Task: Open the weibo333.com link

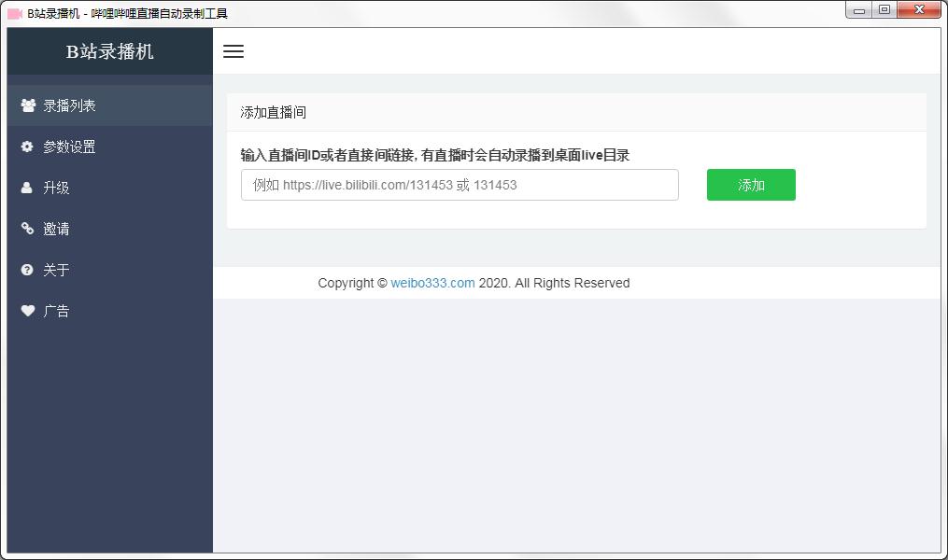Action: pos(432,283)
